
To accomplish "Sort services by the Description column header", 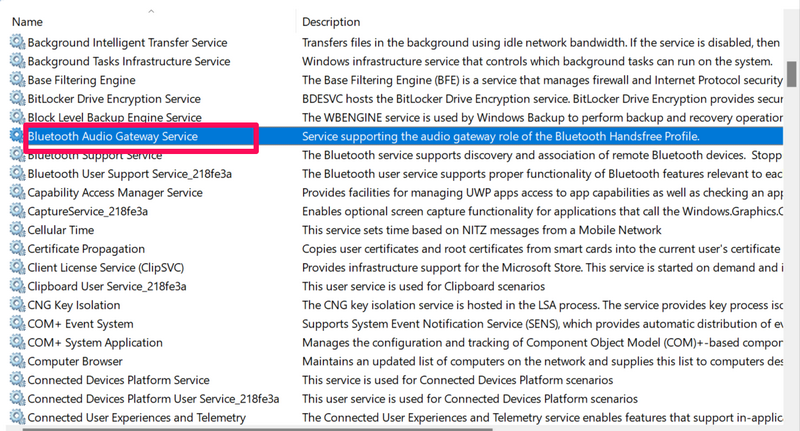I will (331, 22).
